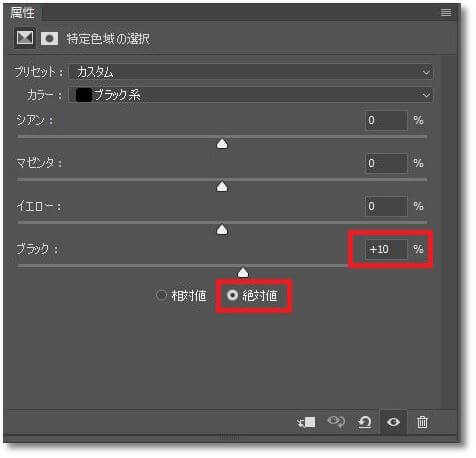
Task: Click the マゼンタ slider handle
Action: [x=222, y=187]
